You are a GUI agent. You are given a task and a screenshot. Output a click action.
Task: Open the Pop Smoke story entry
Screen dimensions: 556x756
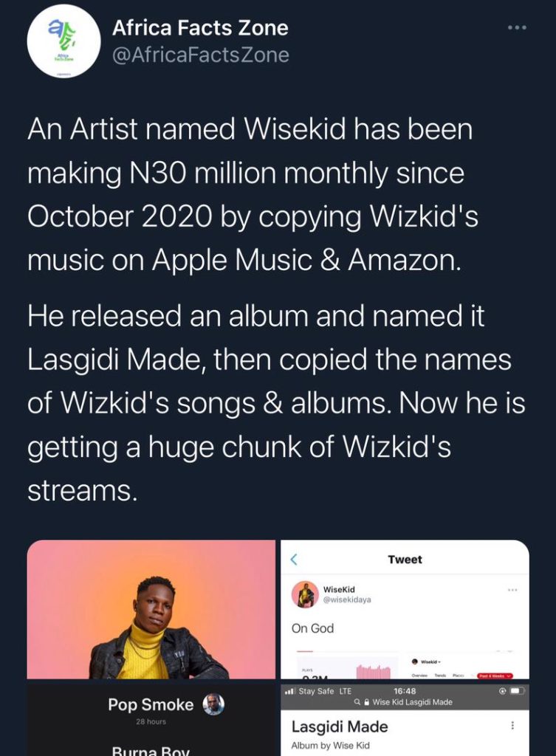(151, 709)
